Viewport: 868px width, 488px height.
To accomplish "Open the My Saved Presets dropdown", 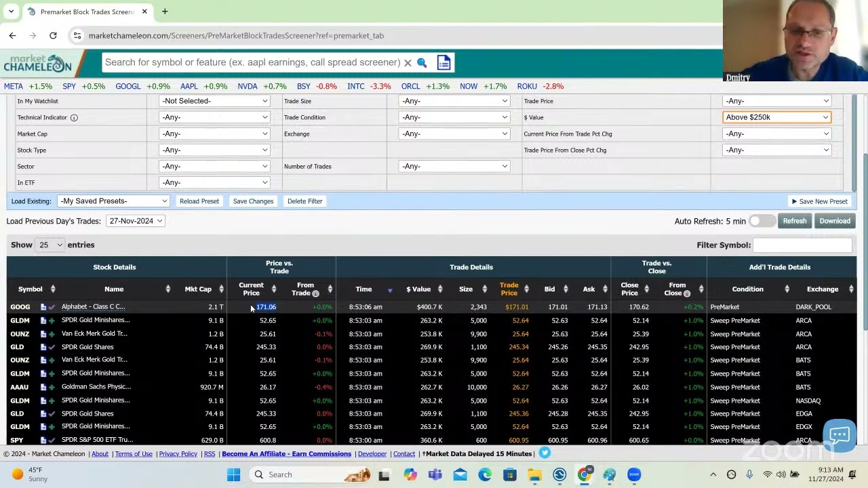I will coord(113,201).
